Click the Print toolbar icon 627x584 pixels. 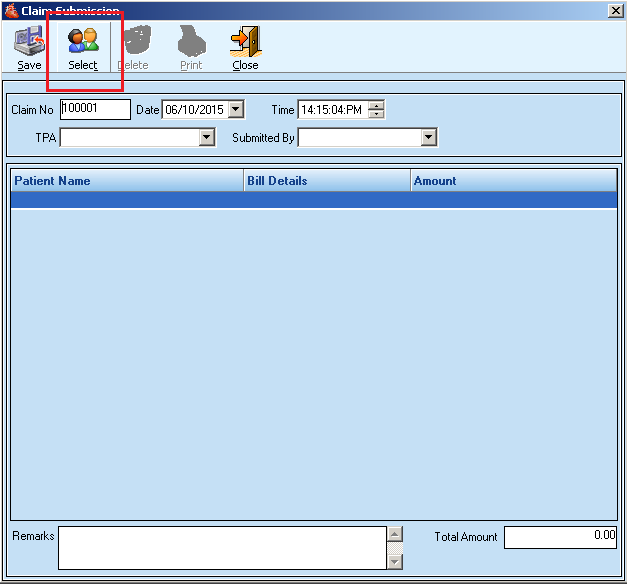tap(190, 42)
